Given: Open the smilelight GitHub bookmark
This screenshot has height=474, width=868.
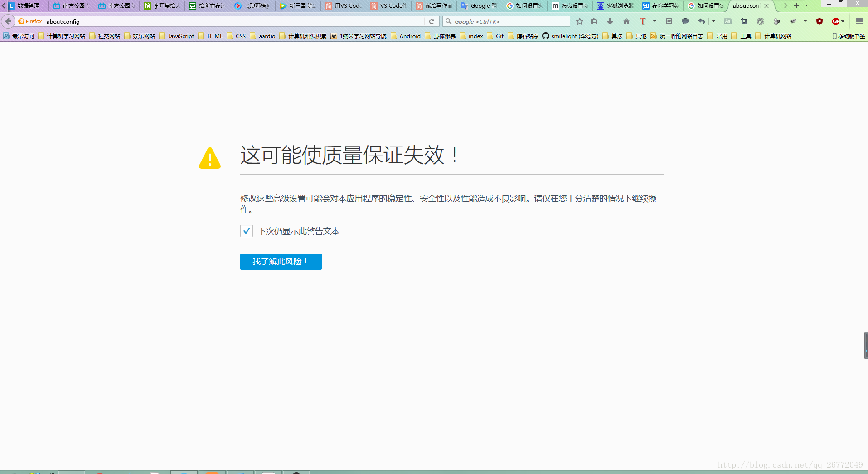Looking at the screenshot, I should click(570, 36).
